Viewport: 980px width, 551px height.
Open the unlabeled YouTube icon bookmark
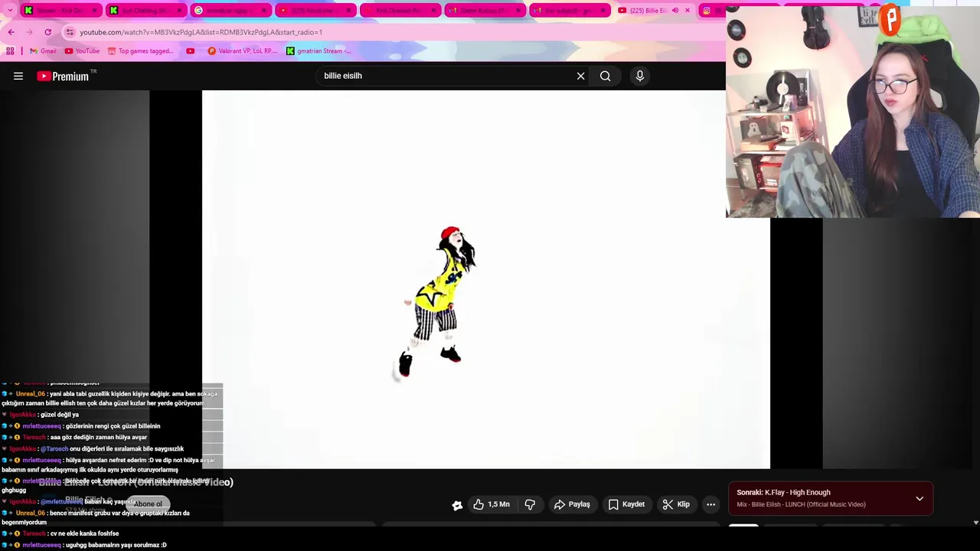tap(191, 51)
